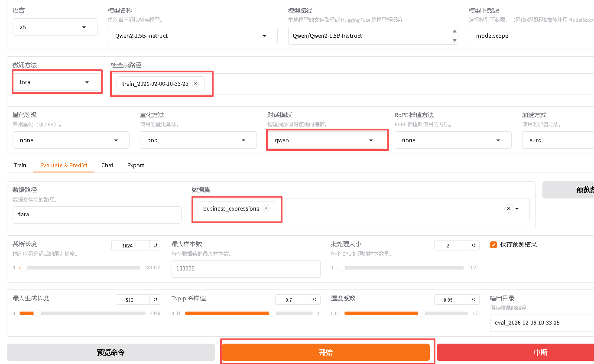This screenshot has height=364, width=594.
Task: Click the 数据集 label
Action: click(201, 190)
